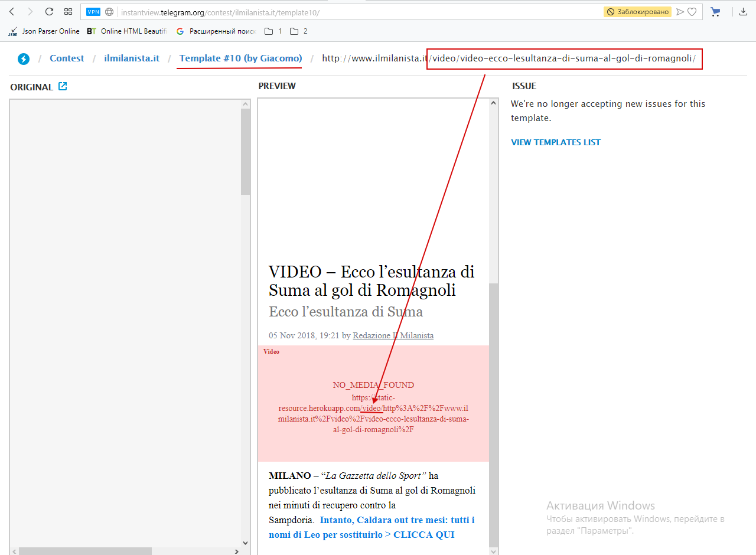Open the Google Расширенный поиск bookmark
The height and width of the screenshot is (555, 756).
[x=216, y=31]
